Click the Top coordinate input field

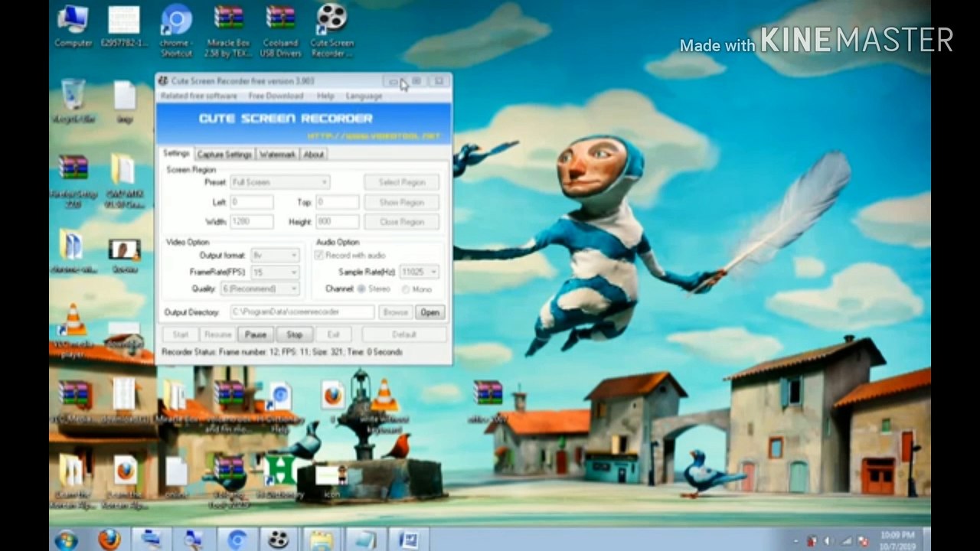(x=337, y=202)
